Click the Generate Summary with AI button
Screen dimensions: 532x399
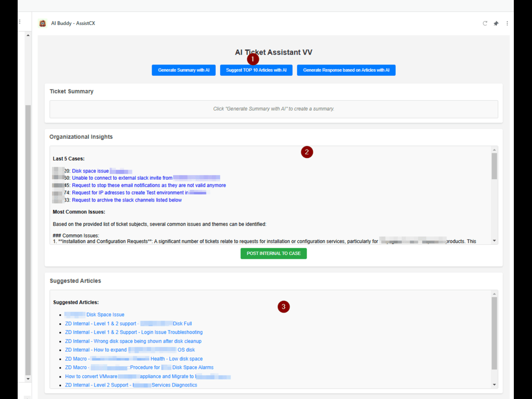[x=184, y=70]
